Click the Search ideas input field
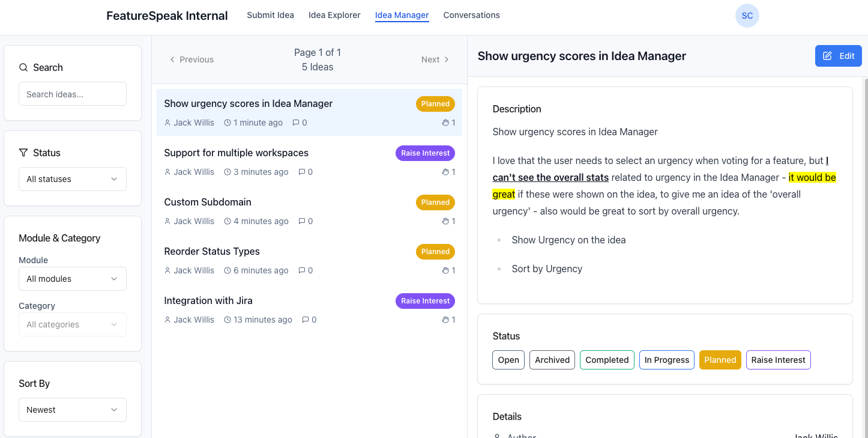This screenshot has width=868, height=438. 73,94
